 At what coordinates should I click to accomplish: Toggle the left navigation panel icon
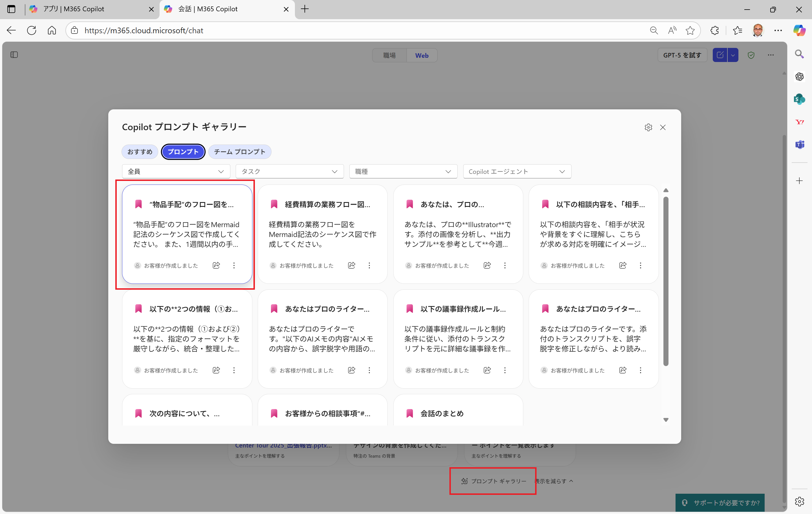[x=14, y=55]
